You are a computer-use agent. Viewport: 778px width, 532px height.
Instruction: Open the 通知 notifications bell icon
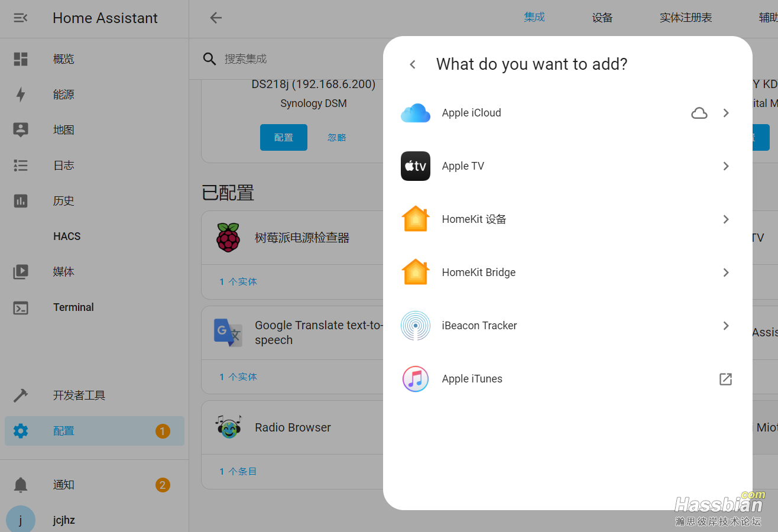coord(21,485)
